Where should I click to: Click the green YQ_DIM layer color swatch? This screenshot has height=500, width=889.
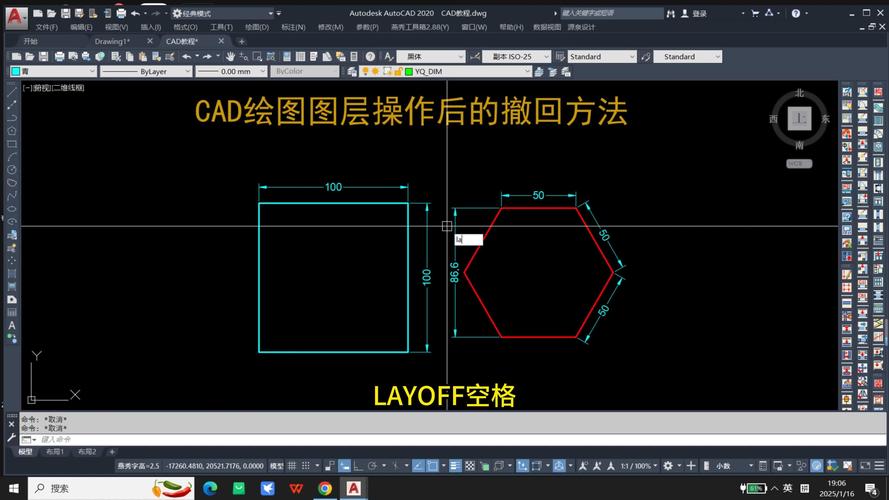click(409, 71)
